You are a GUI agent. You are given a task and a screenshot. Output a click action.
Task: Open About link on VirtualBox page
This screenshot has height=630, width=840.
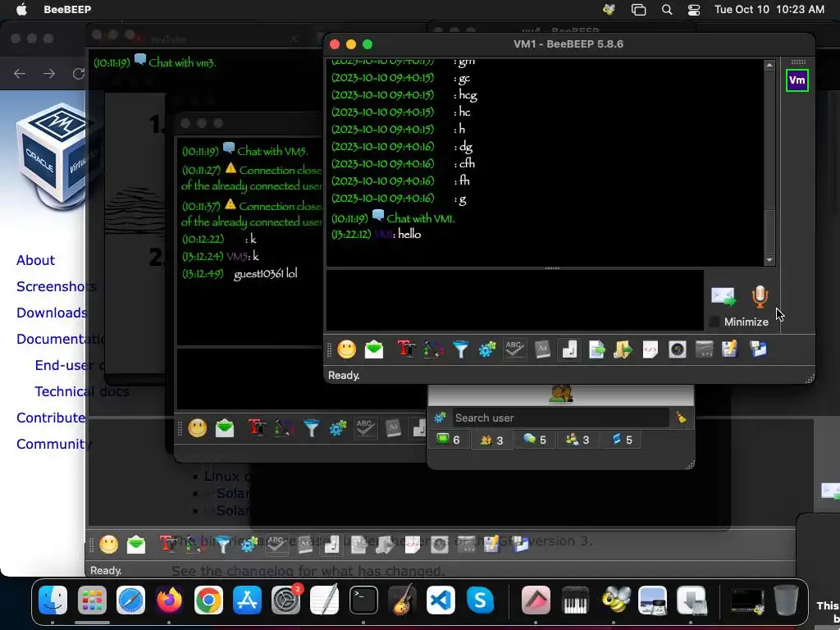(35, 260)
